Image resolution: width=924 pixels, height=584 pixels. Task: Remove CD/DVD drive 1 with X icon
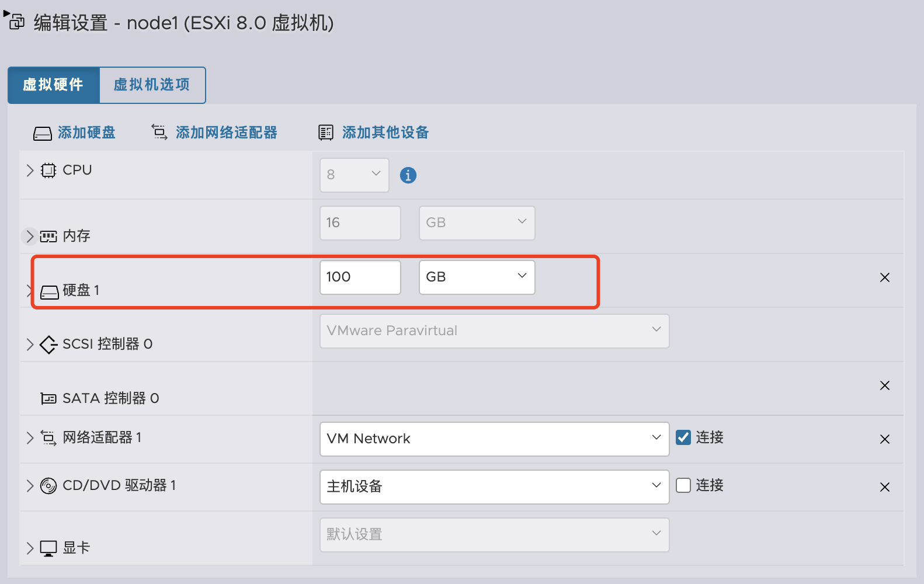pyautogui.click(x=884, y=487)
